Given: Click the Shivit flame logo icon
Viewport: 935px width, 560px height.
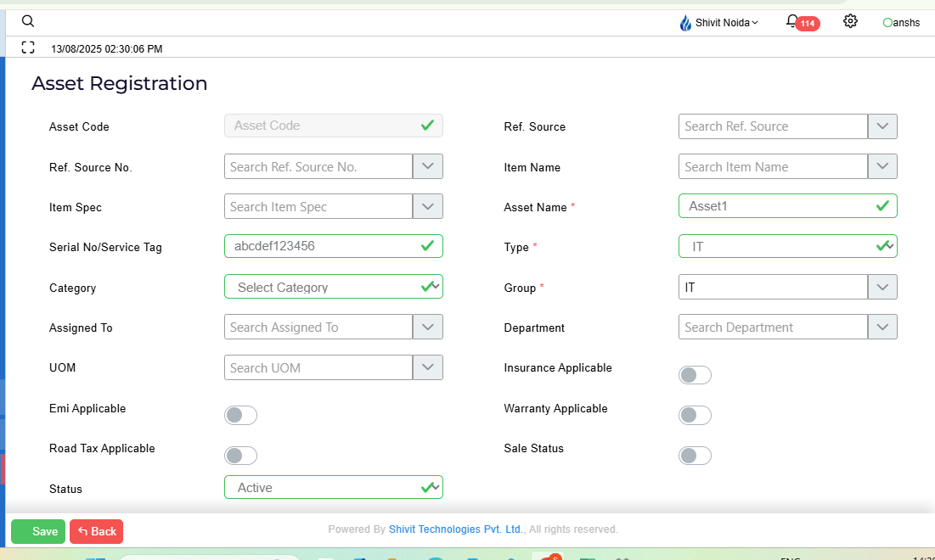Looking at the screenshot, I should (685, 23).
